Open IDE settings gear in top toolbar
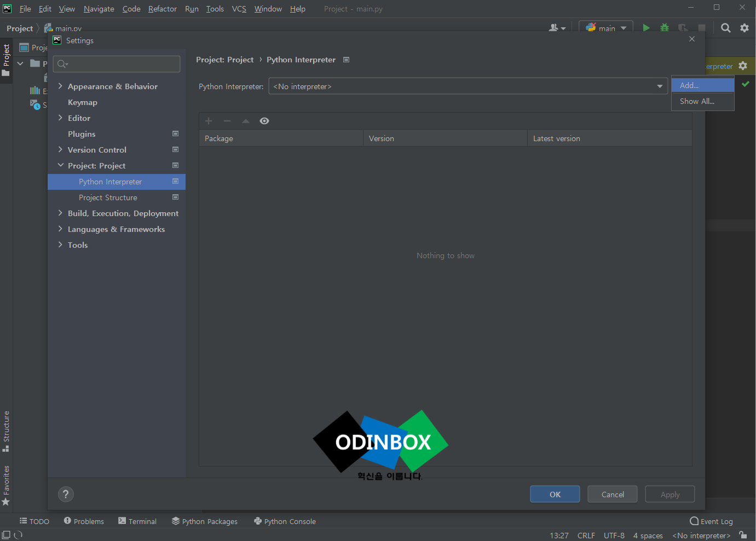 [745, 28]
